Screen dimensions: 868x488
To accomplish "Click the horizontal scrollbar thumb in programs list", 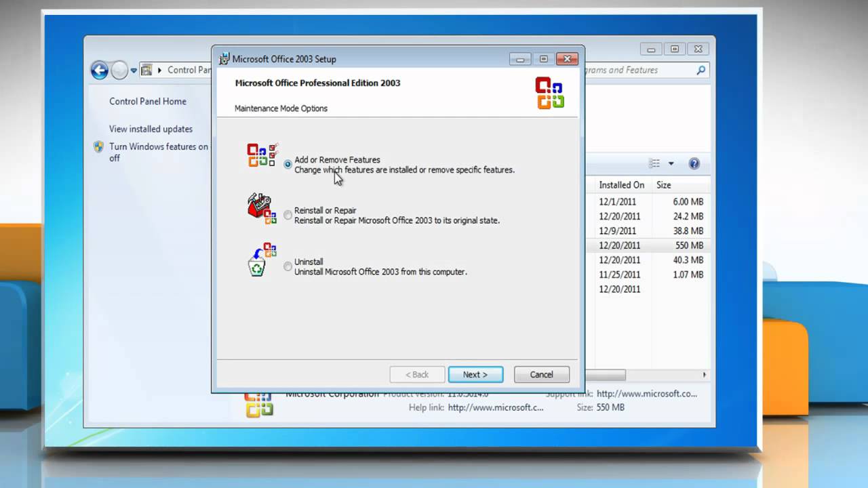I will (606, 375).
